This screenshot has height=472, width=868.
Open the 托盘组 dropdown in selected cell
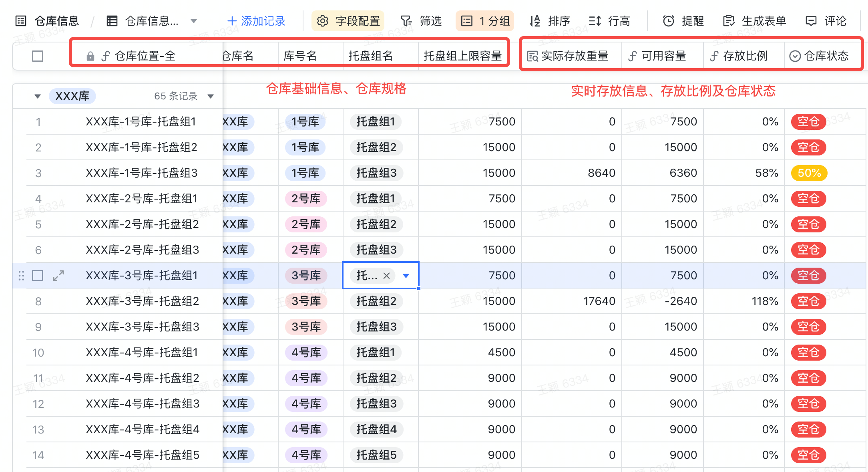point(406,276)
